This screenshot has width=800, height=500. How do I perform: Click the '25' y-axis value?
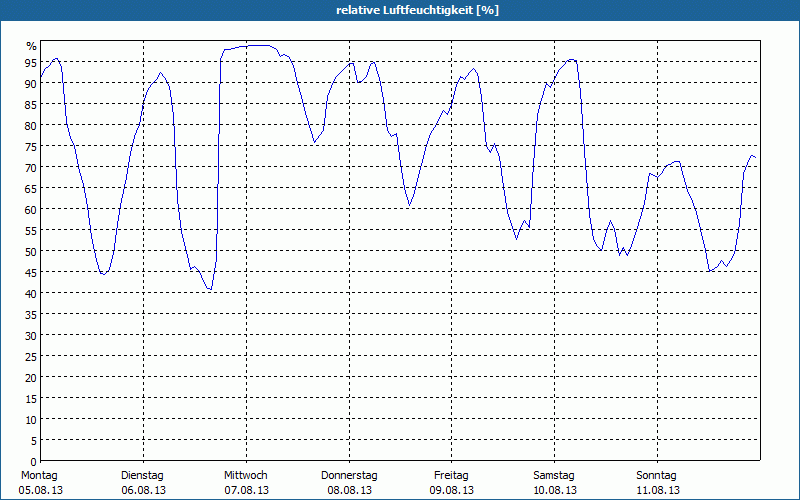coord(31,357)
